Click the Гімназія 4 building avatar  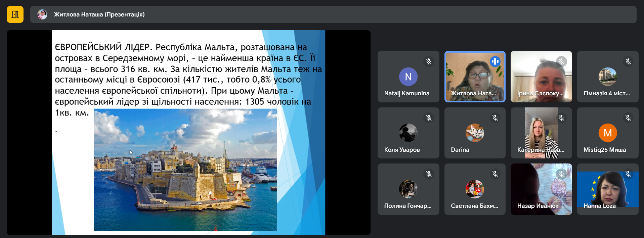(608, 77)
